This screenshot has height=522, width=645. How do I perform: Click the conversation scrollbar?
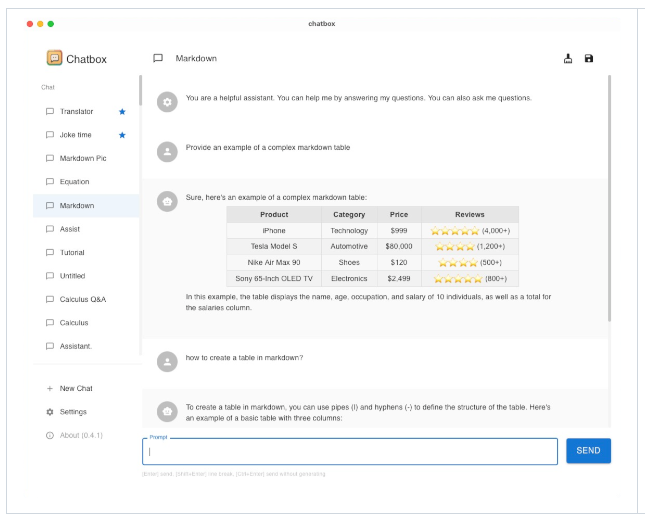(x=609, y=198)
